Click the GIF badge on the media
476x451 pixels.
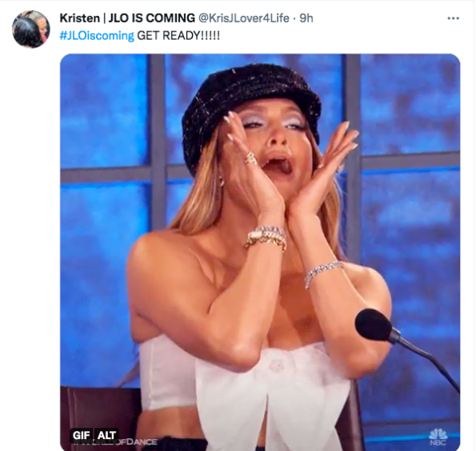pos(81,435)
